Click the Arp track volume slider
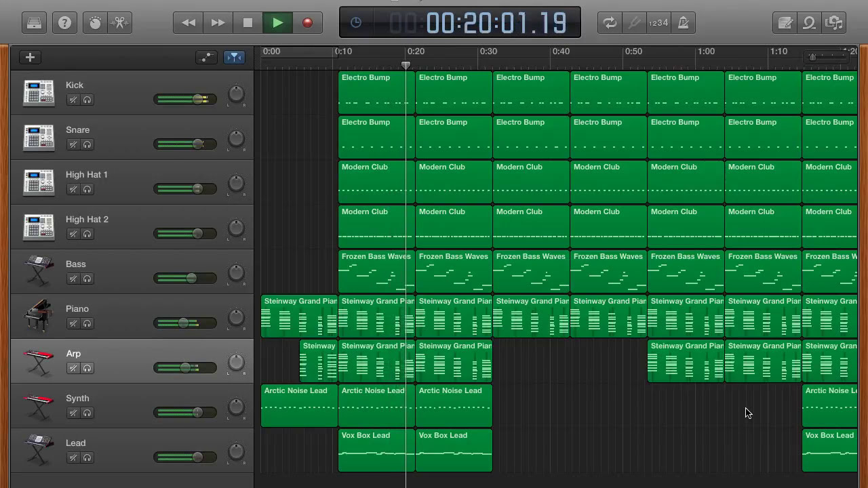The width and height of the screenshot is (868, 488). (x=185, y=368)
